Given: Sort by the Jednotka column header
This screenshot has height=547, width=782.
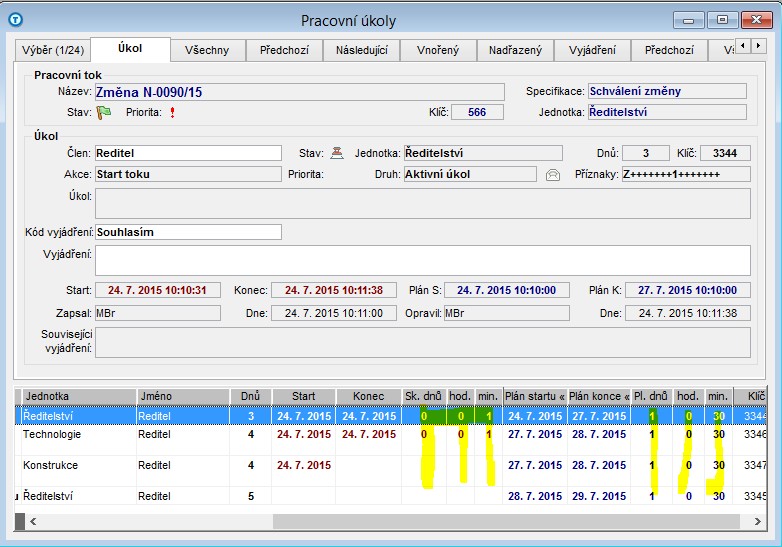Looking at the screenshot, I should 80,396.
